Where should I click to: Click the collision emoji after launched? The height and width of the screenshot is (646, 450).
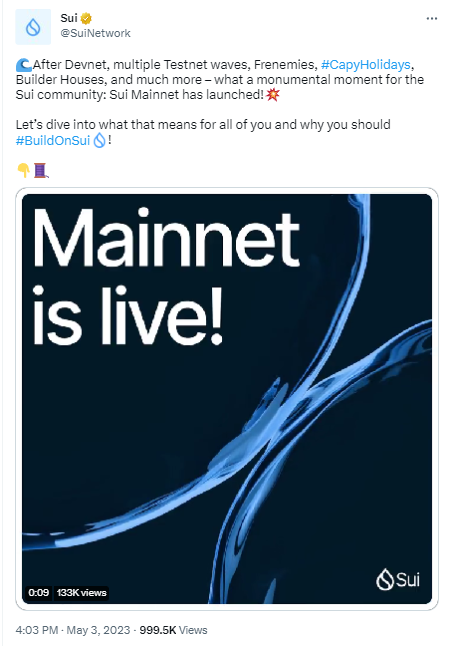[273, 95]
